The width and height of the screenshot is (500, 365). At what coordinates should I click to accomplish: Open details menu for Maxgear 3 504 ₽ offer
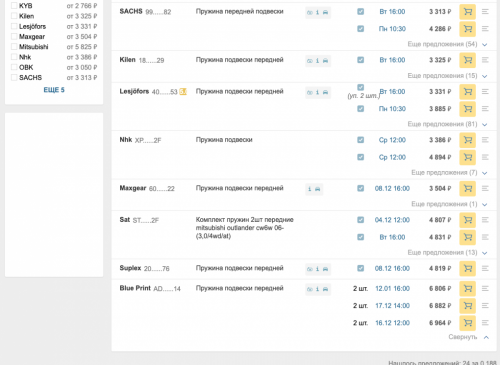(485, 188)
